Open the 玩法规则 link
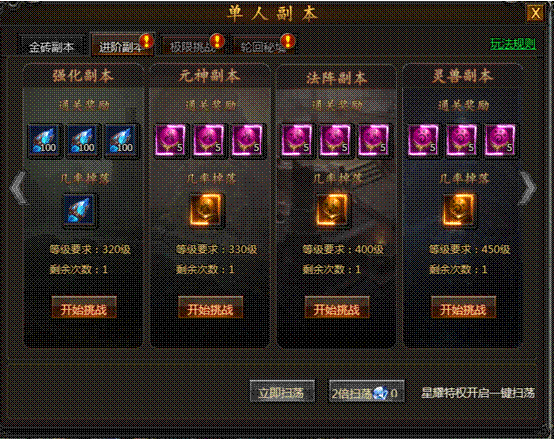Screen dimensions: 554x439 pyautogui.click(x=513, y=44)
